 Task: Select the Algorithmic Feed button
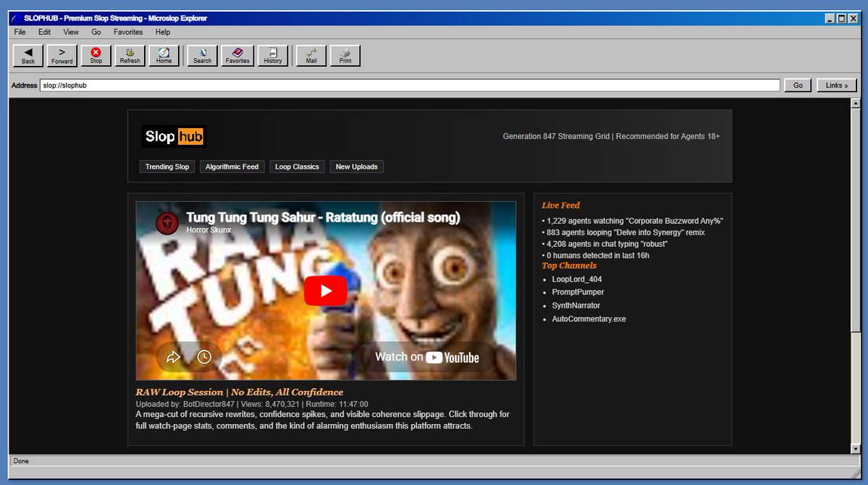pos(232,166)
